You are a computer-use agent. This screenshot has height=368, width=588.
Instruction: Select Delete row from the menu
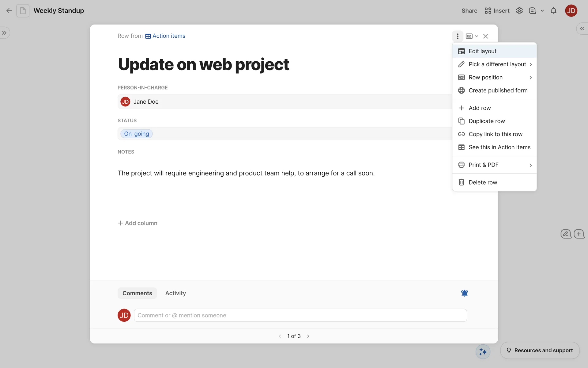(483, 182)
